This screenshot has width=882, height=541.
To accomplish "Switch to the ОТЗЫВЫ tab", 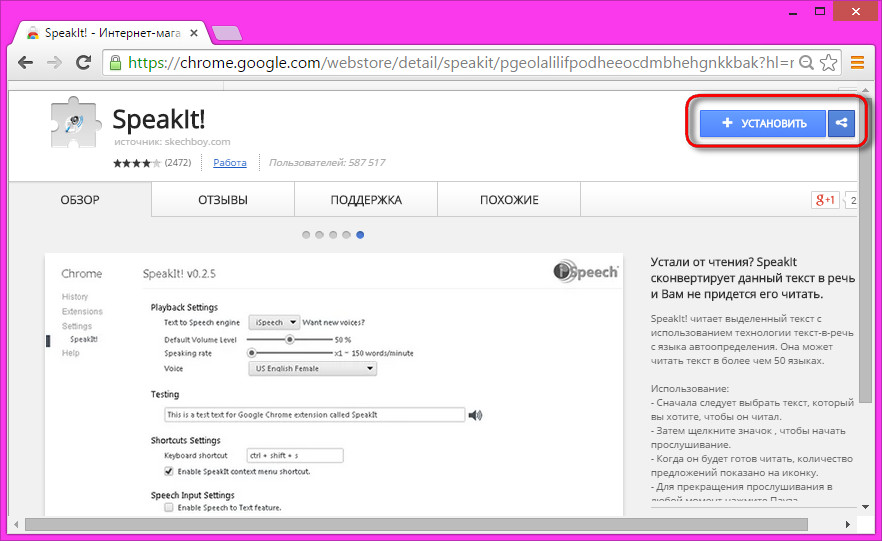I will coord(223,200).
